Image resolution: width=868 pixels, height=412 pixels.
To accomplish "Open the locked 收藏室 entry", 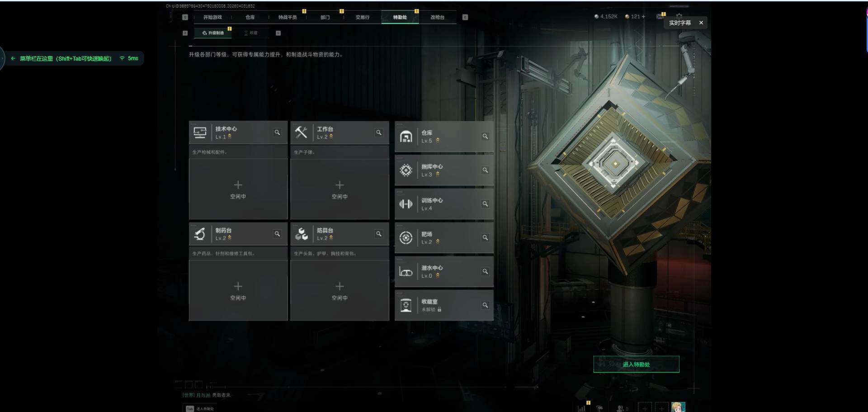I will pos(444,305).
